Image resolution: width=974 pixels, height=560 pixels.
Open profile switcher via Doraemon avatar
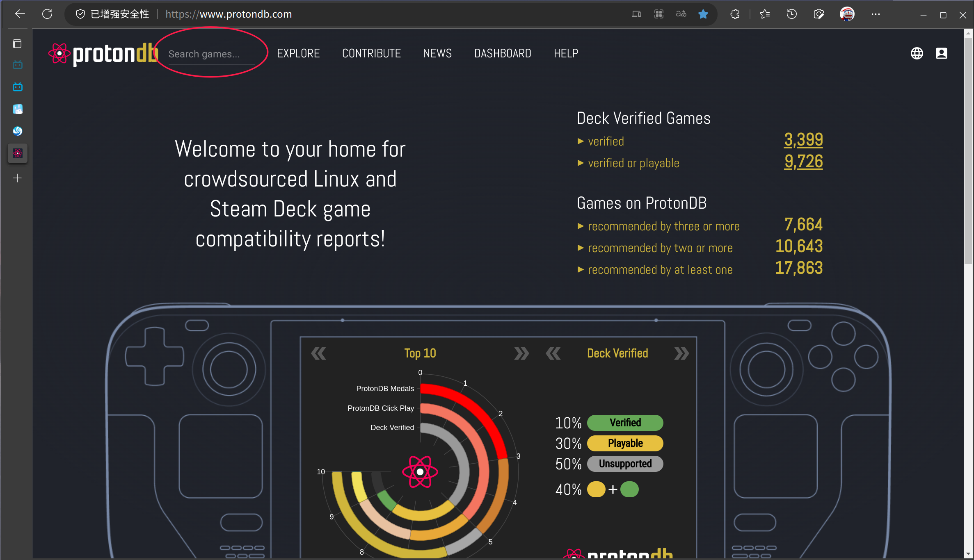tap(847, 14)
